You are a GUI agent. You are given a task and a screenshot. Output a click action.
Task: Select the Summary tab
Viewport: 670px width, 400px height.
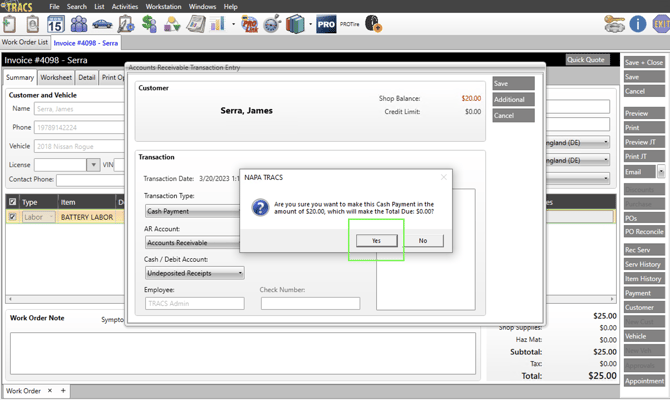point(20,77)
